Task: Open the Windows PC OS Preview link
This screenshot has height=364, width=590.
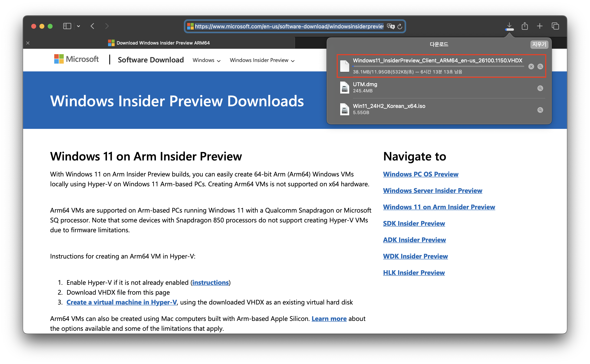Action: click(x=421, y=174)
